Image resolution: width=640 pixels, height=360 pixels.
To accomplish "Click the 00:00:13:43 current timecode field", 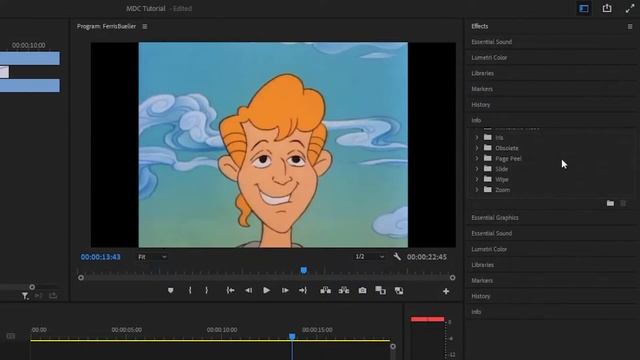I will click(100, 257).
